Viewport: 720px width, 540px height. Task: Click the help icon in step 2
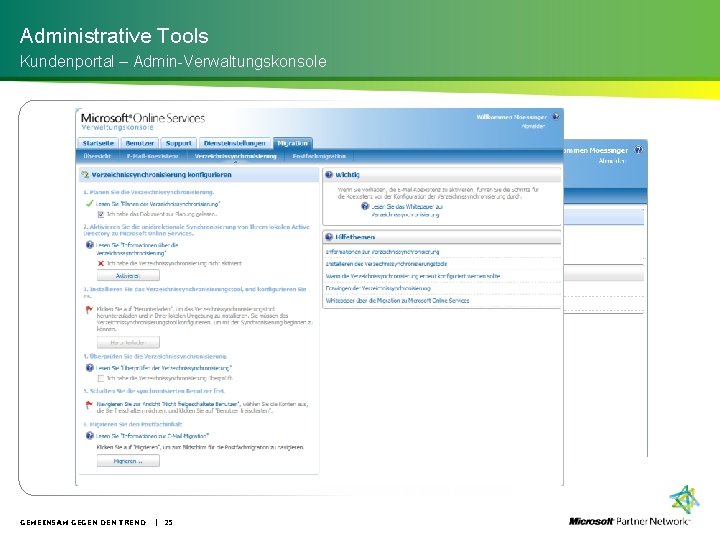(x=90, y=245)
